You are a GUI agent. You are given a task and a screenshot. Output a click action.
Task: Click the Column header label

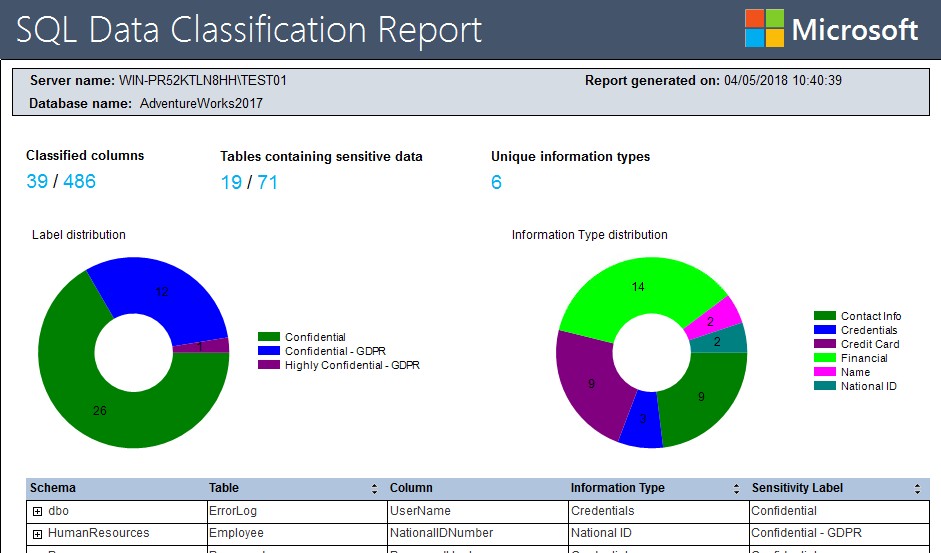coord(411,488)
